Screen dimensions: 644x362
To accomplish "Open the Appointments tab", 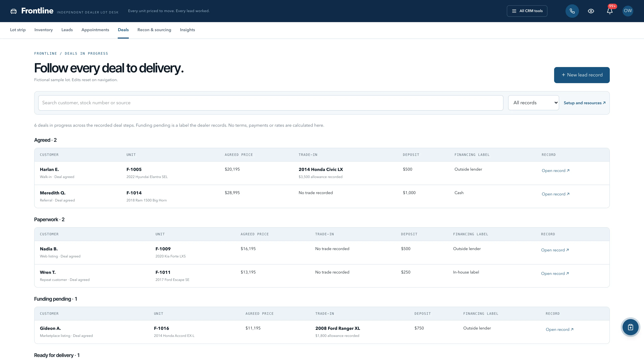I will [x=95, y=30].
